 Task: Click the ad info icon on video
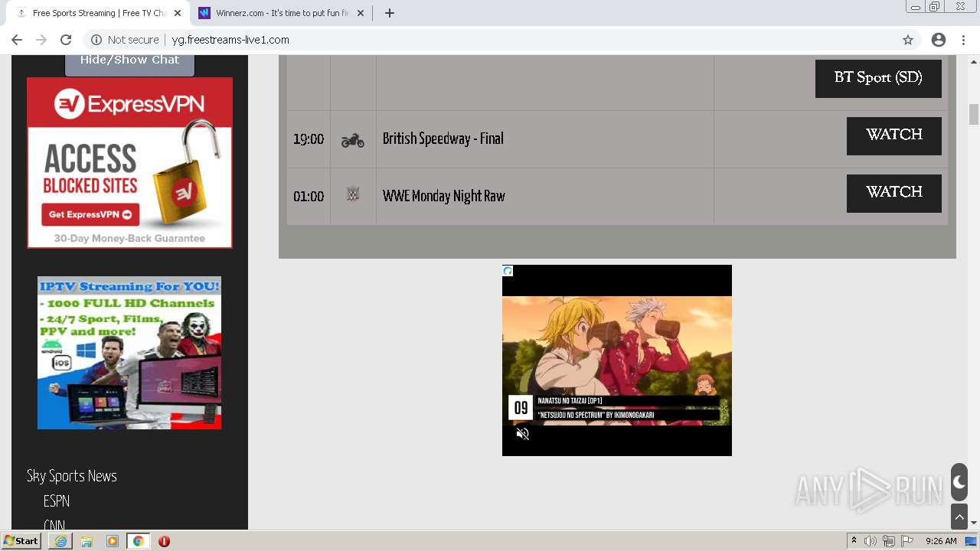click(x=508, y=271)
